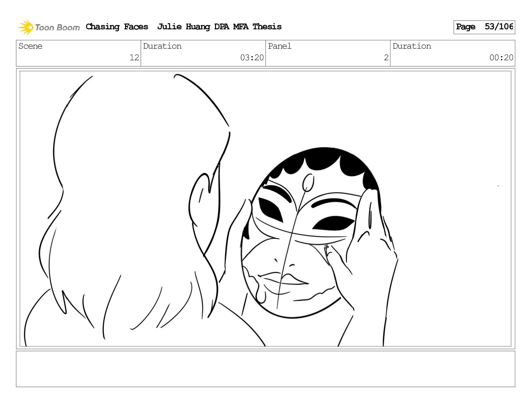Click the panel number '2'
The image size is (532, 411).
(x=386, y=58)
